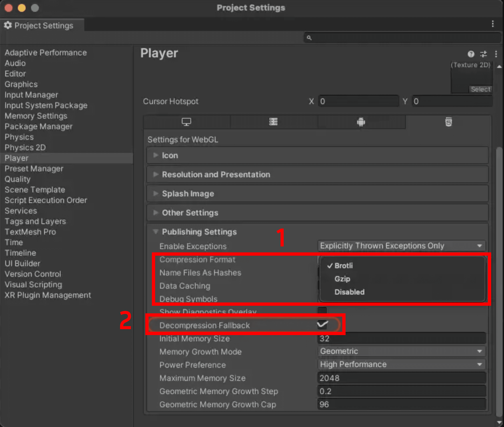Image resolution: width=504 pixels, height=427 pixels.
Task: Open Editor settings
Action: (x=15, y=74)
